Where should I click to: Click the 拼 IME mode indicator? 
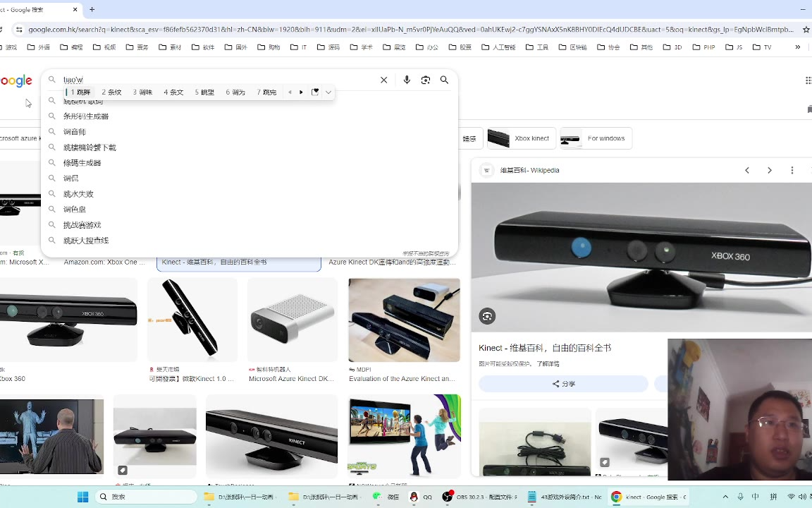tap(773, 497)
